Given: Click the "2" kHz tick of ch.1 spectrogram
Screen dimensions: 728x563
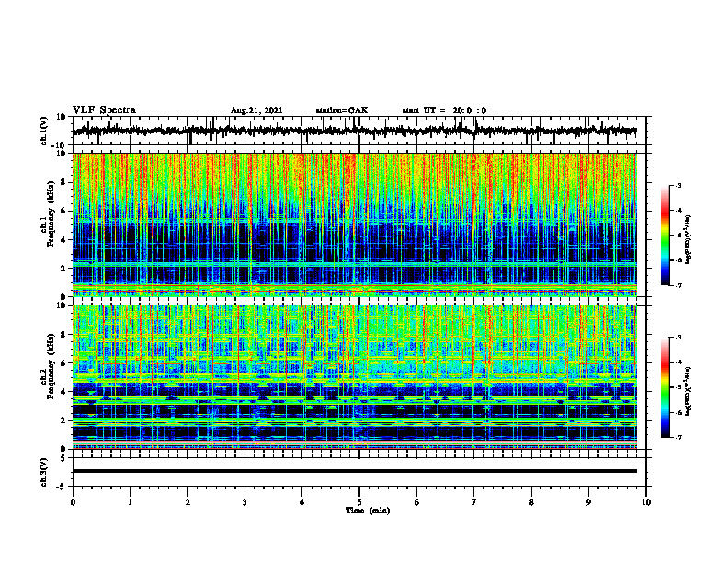Looking at the screenshot, I should [64, 268].
